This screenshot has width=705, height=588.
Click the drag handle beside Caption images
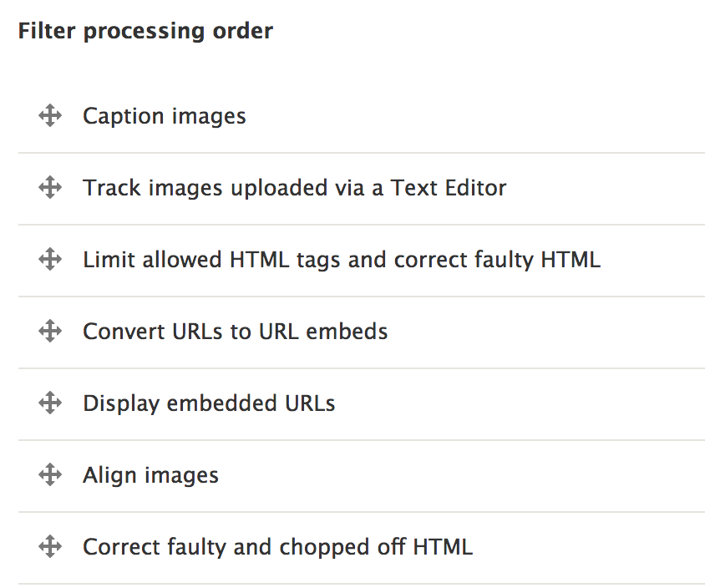click(50, 115)
